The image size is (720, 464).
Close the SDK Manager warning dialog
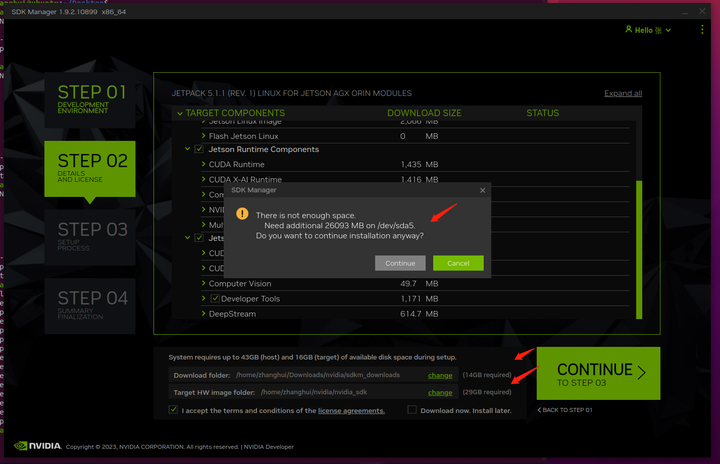pyautogui.click(x=482, y=190)
